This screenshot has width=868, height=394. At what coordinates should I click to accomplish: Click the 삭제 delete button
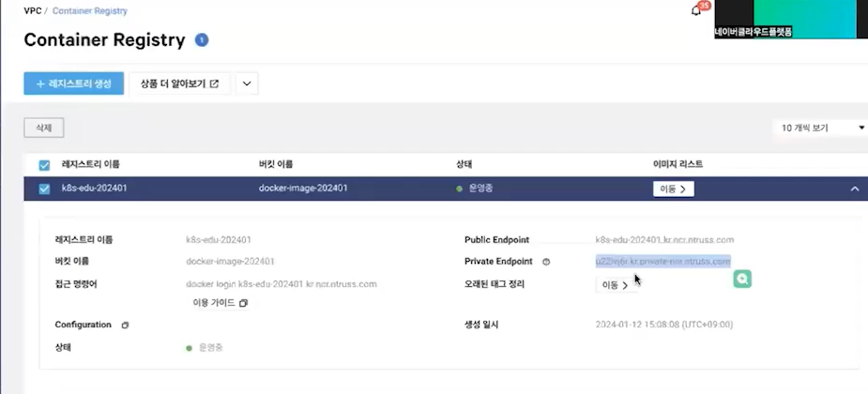[x=44, y=128]
